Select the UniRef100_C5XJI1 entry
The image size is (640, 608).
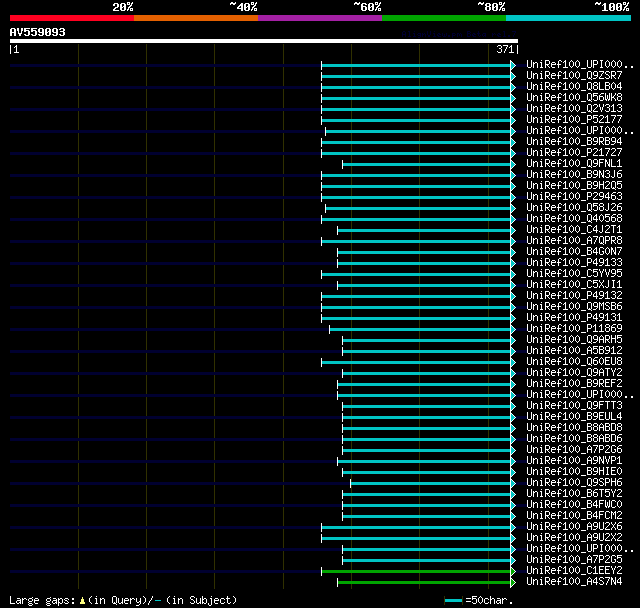(x=574, y=285)
